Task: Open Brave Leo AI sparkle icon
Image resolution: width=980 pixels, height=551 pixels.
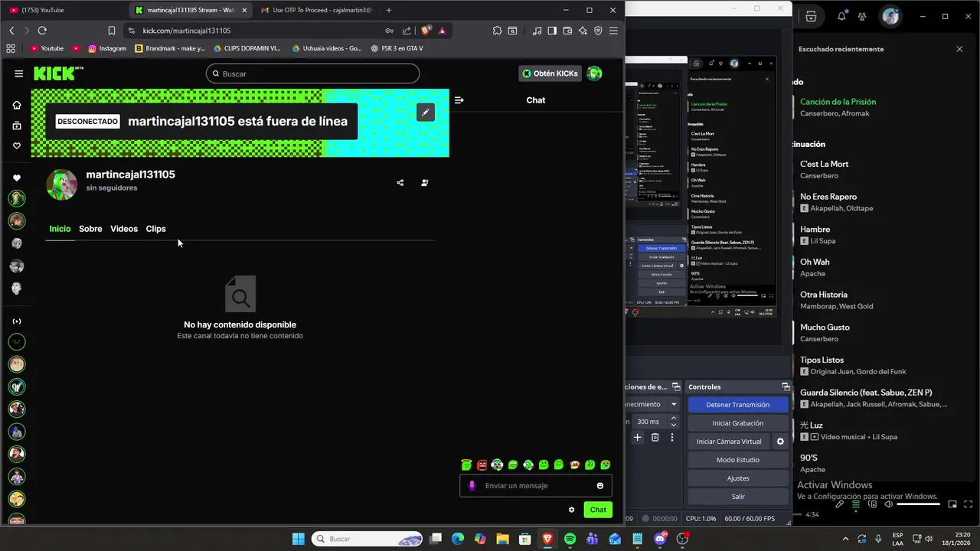Action: [583, 31]
